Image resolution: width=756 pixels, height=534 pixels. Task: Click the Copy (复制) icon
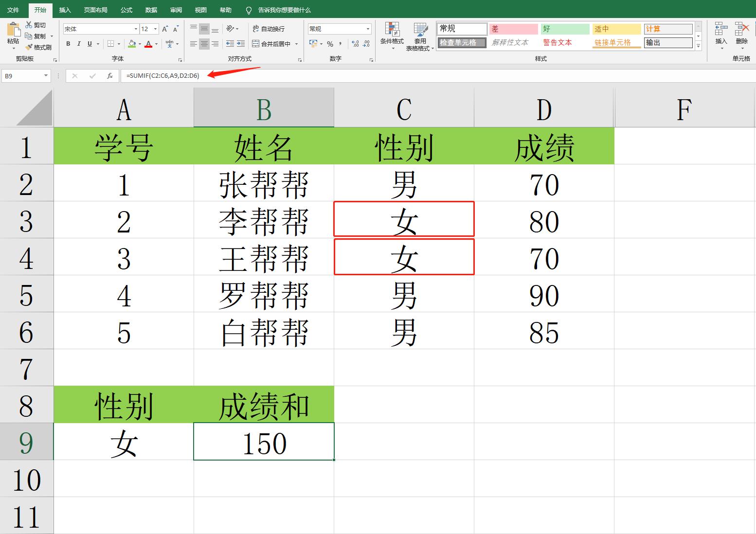click(29, 36)
